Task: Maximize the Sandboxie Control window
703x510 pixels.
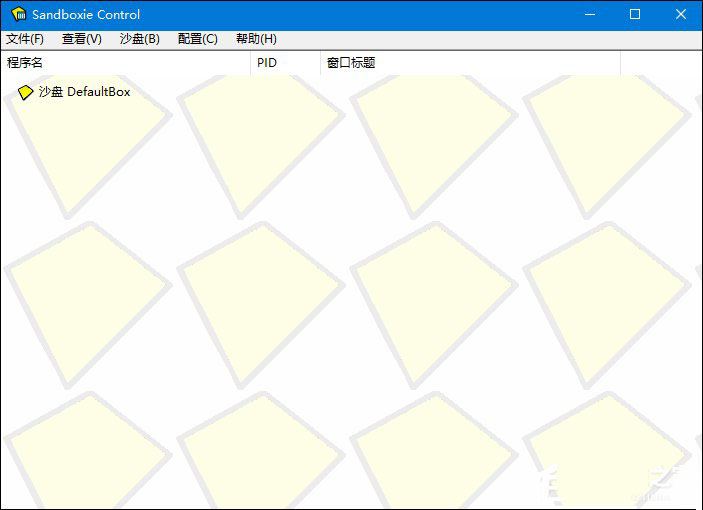Action: tap(635, 14)
